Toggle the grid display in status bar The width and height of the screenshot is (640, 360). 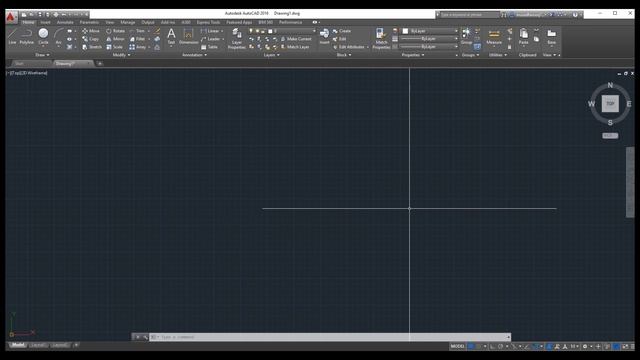471,346
